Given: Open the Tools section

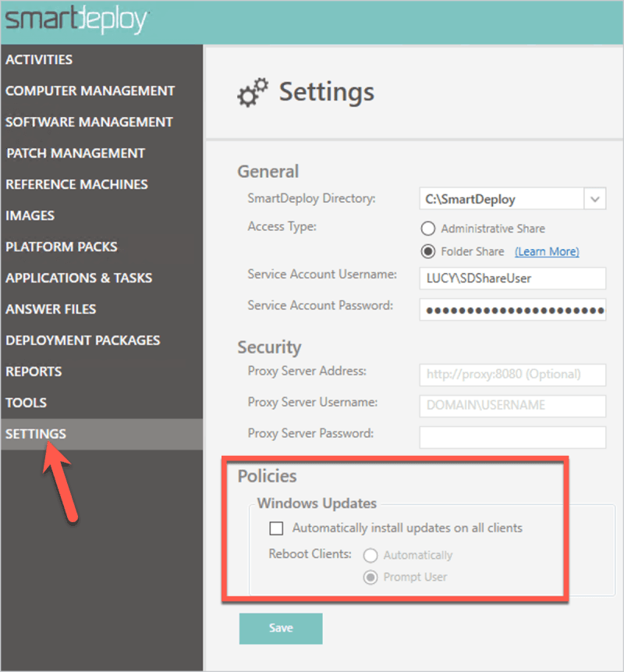Looking at the screenshot, I should pyautogui.click(x=26, y=403).
